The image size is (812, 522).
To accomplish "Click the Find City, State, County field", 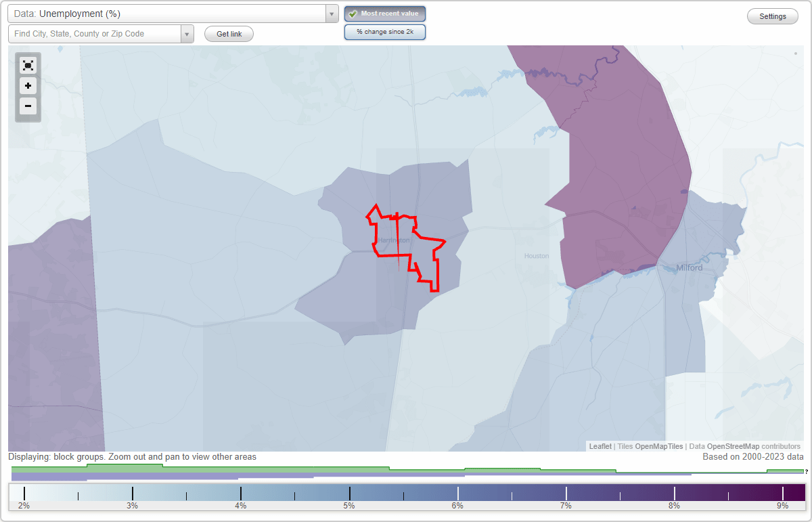I will (95, 33).
